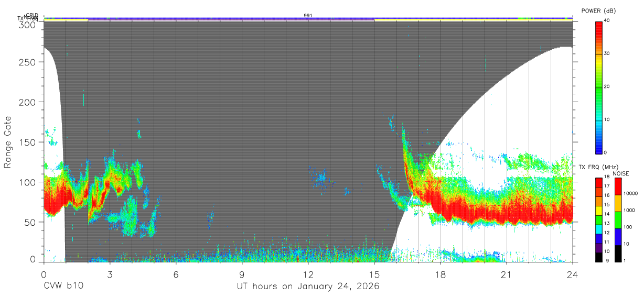Viewport: 644px width, 297px height.
Task: Click the "15" tick on the UT hours axis
Action: 374,274
